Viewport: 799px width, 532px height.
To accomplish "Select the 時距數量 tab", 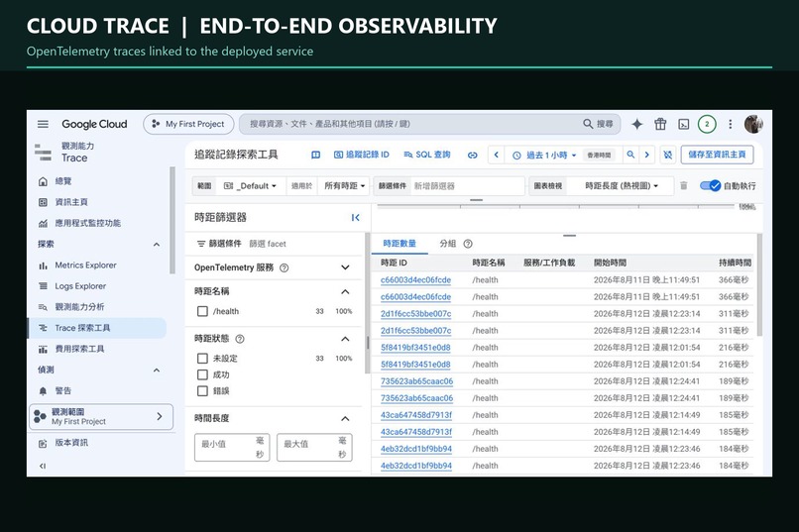I will (399, 244).
